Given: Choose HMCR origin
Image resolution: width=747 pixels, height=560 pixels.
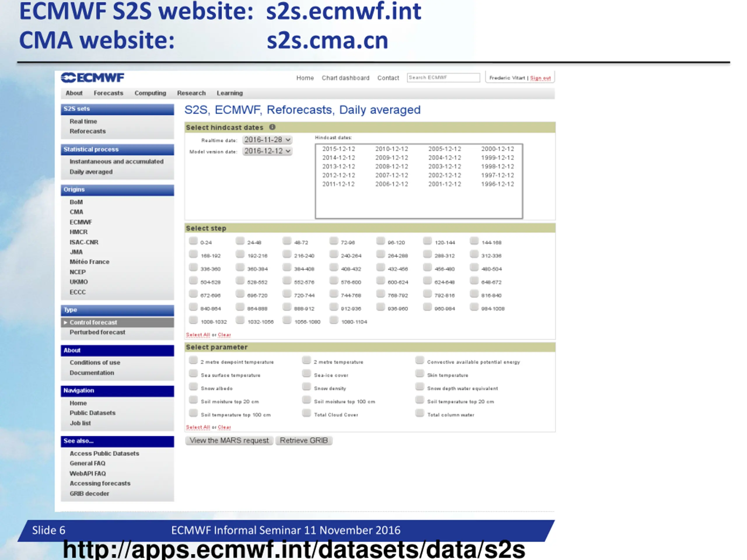Looking at the screenshot, I should (78, 232).
